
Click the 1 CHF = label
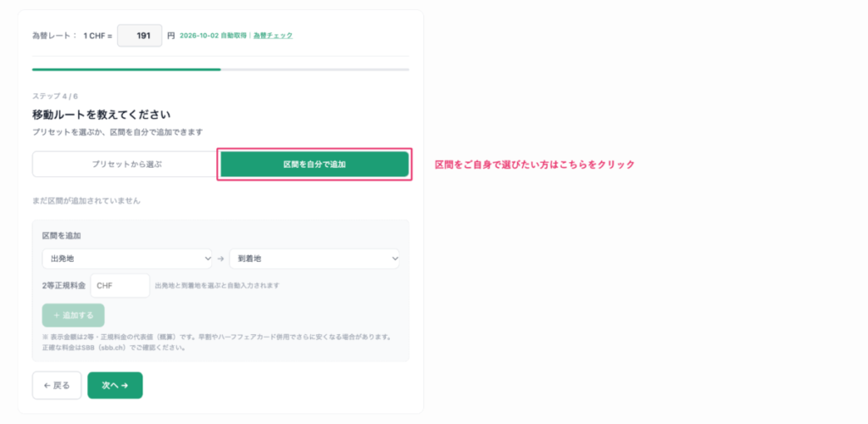[97, 36]
